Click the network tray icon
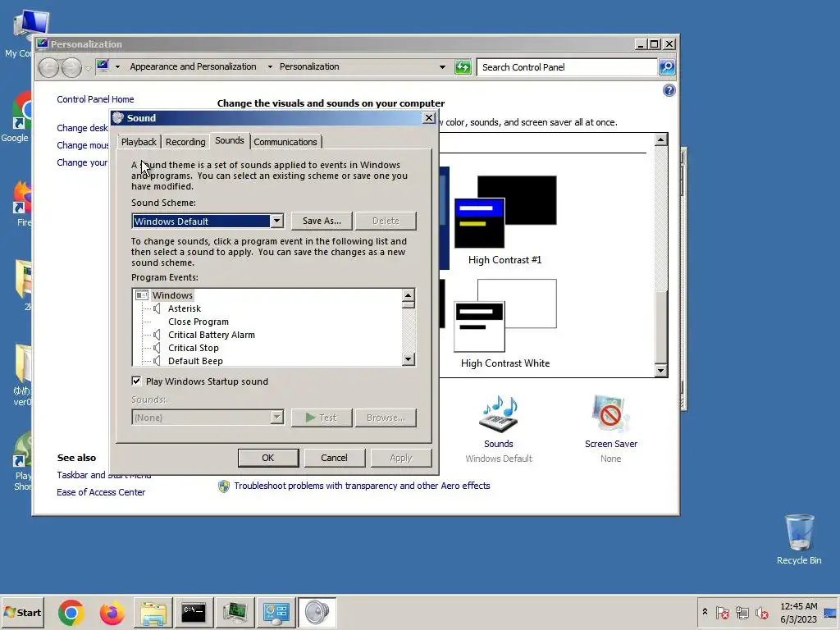 coord(742,612)
